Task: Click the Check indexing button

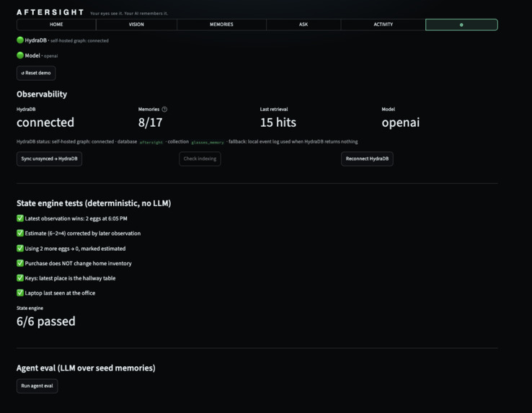Action: coord(200,159)
